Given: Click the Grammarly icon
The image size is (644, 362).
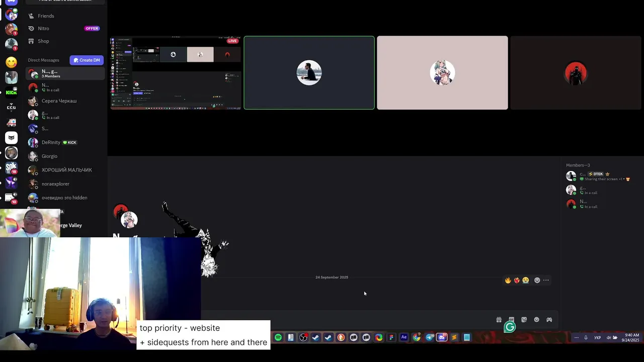Looking at the screenshot, I should [510, 327].
